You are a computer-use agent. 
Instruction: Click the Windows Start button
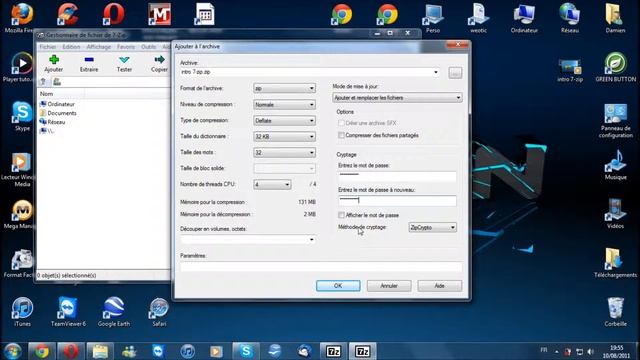(13, 351)
